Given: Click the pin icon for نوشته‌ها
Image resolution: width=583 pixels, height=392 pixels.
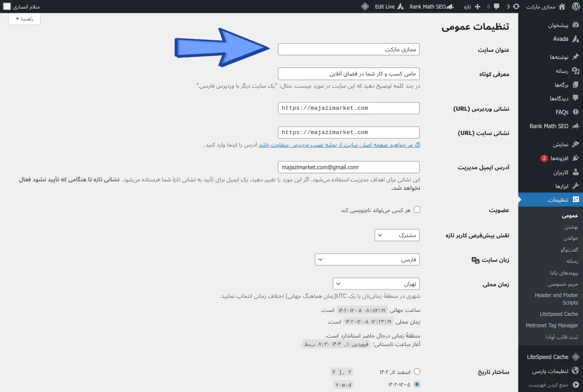Looking at the screenshot, I should tap(576, 57).
